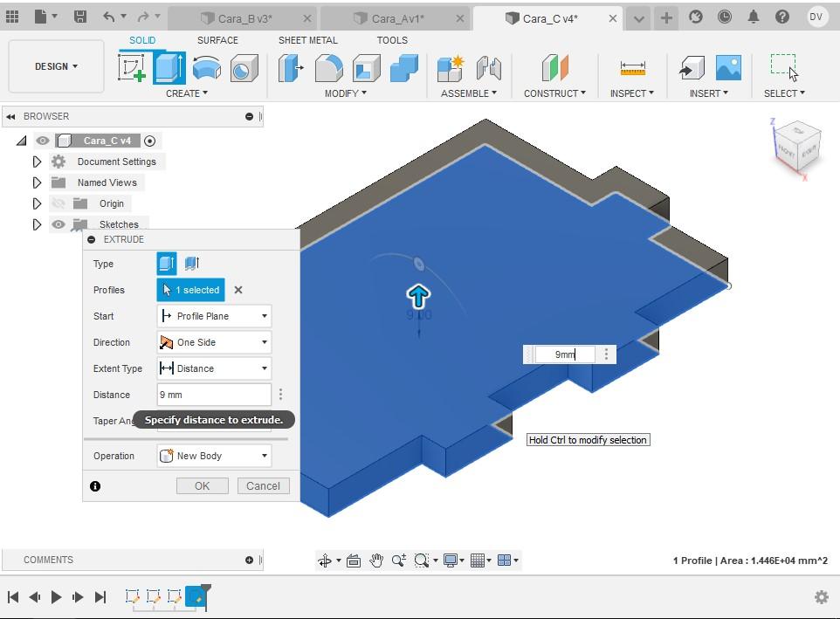Select the Press Pull tool

click(x=291, y=68)
